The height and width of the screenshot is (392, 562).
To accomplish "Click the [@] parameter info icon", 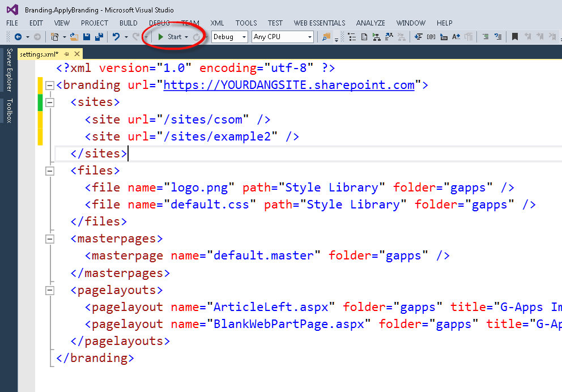I will click(431, 37).
